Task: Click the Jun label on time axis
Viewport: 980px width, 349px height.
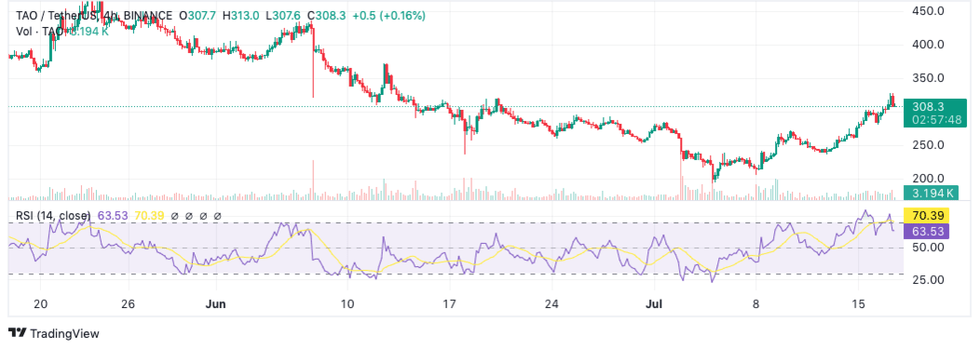Action: tap(215, 304)
